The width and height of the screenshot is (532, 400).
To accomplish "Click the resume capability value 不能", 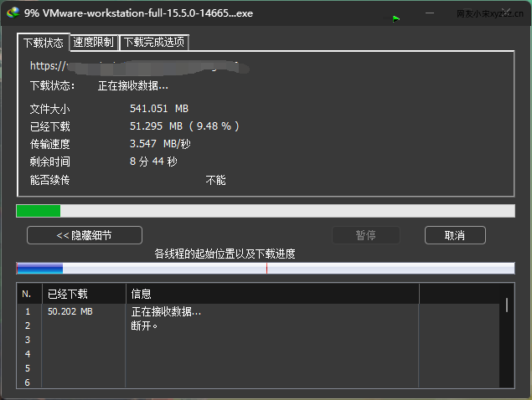I will (215, 180).
